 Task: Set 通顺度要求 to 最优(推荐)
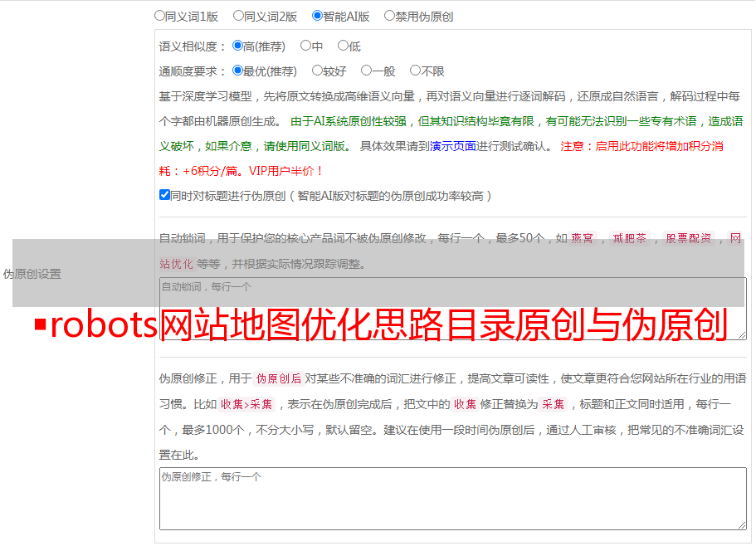pyautogui.click(x=237, y=71)
